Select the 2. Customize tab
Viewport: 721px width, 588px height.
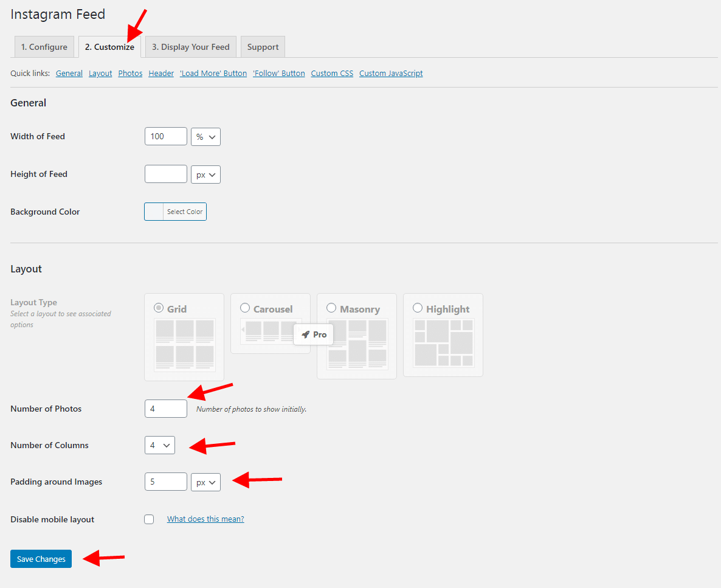coord(109,47)
